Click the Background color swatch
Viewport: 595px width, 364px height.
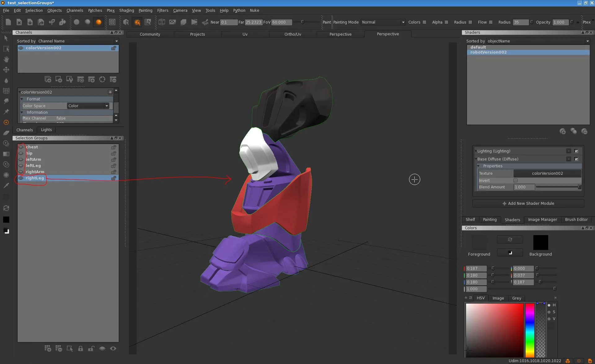click(540, 243)
